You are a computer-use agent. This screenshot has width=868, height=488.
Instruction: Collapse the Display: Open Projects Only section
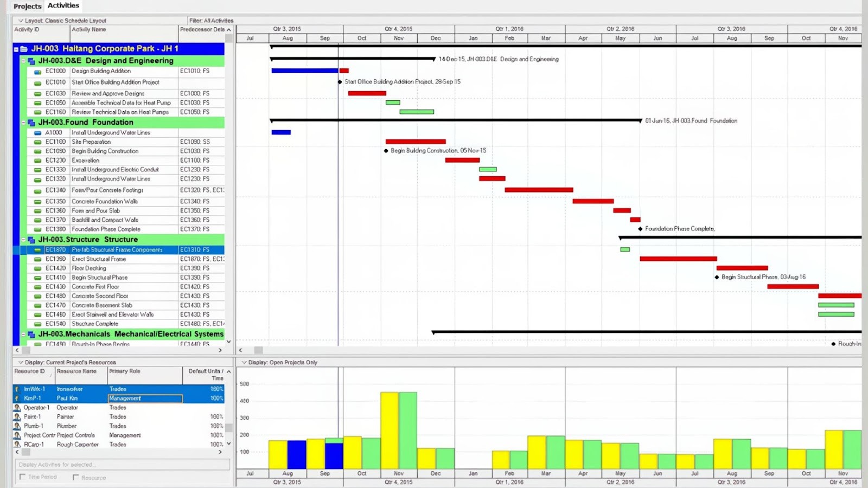point(245,362)
